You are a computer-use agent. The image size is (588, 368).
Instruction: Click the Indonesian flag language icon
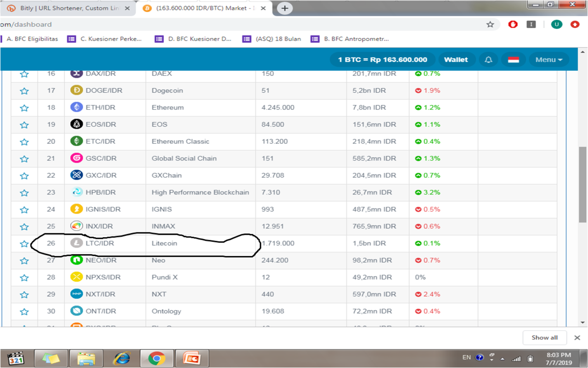[513, 60]
